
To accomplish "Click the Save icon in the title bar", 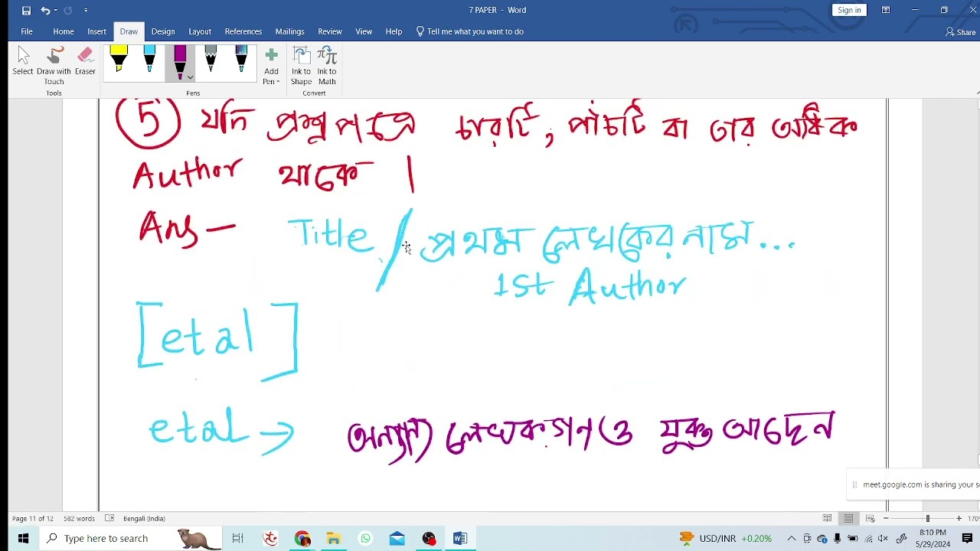I will tap(26, 10).
